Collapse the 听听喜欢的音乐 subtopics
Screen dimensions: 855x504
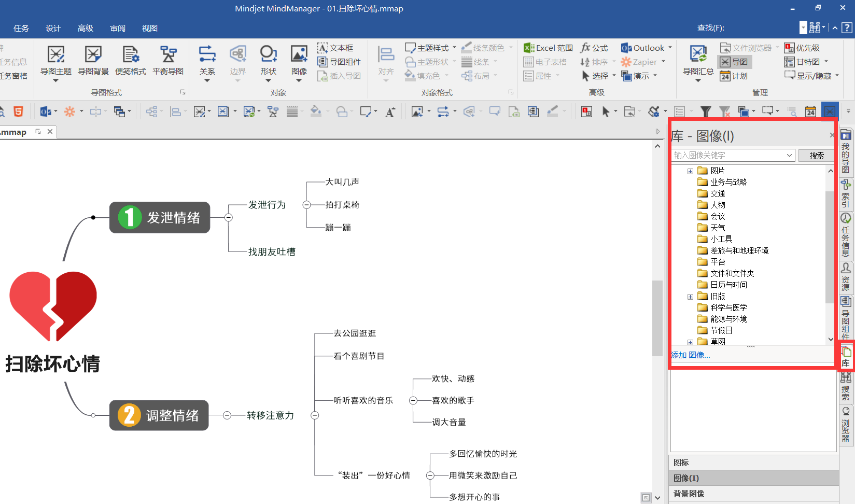coord(413,400)
